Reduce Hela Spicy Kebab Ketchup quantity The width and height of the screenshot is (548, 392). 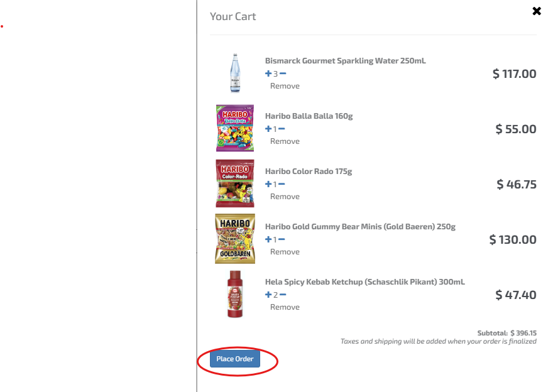pos(283,295)
